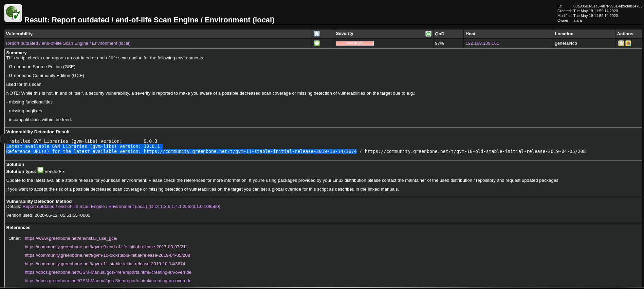Open host 192.168.109.161 link
Screen dimensions: 644x289
[482, 43]
